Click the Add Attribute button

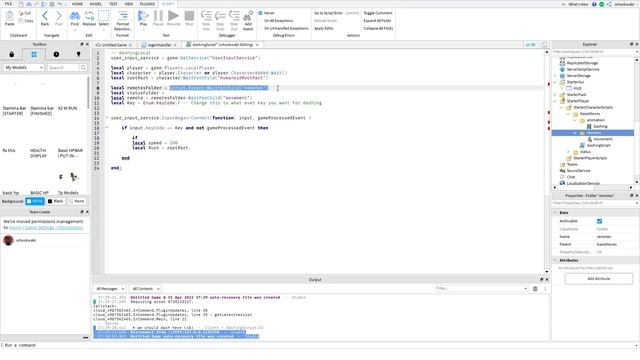[599, 279]
